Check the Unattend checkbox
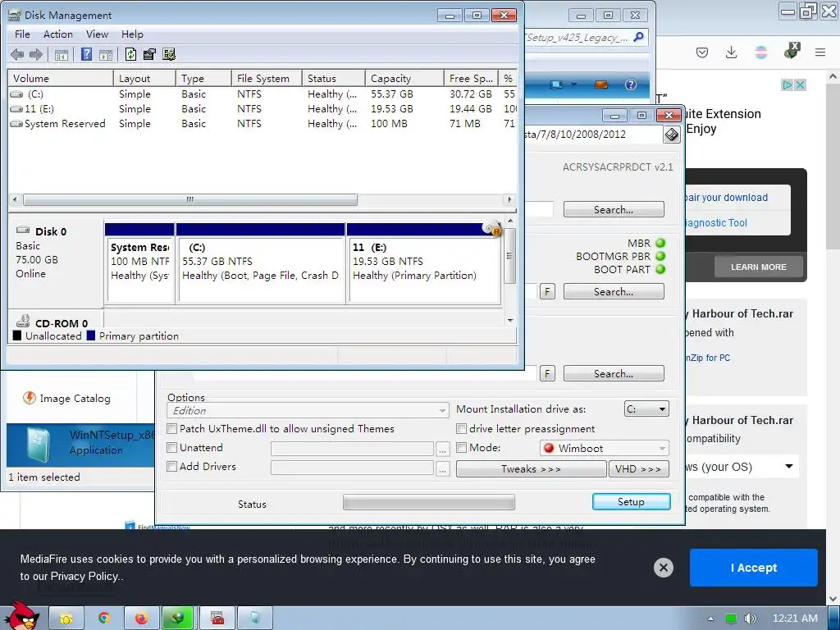 coord(172,447)
